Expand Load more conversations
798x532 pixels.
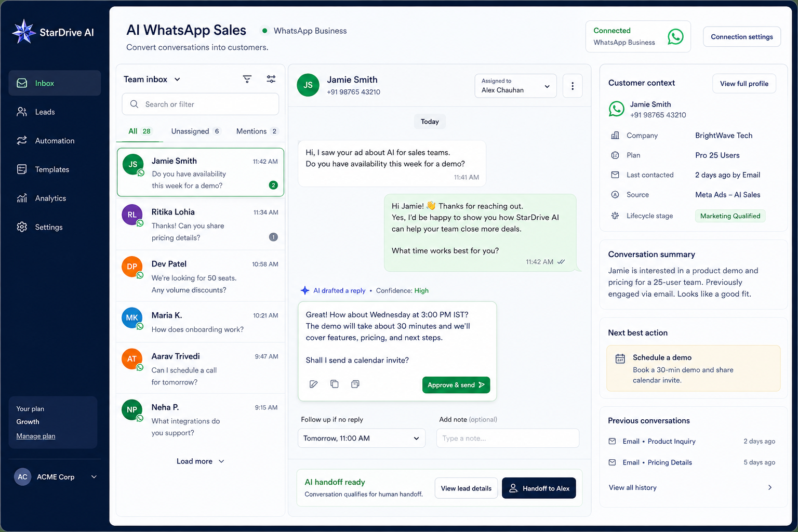pyautogui.click(x=201, y=461)
